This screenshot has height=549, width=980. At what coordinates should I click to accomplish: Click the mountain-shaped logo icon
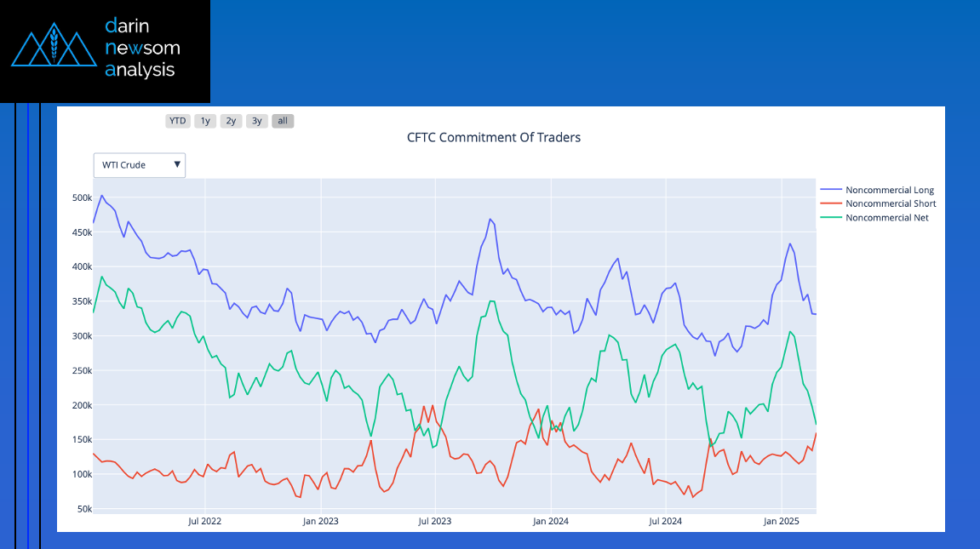point(54,48)
